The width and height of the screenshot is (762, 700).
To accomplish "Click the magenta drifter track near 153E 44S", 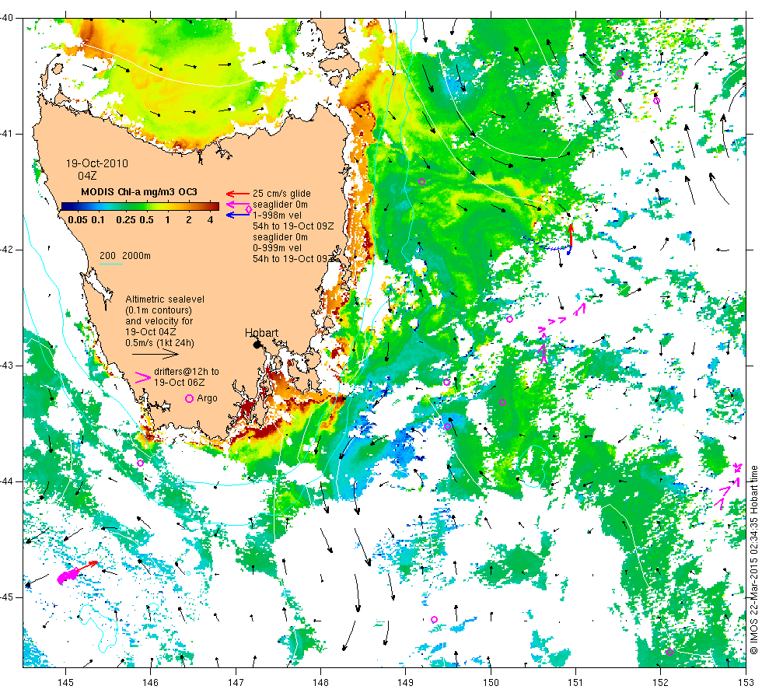I will (729, 486).
